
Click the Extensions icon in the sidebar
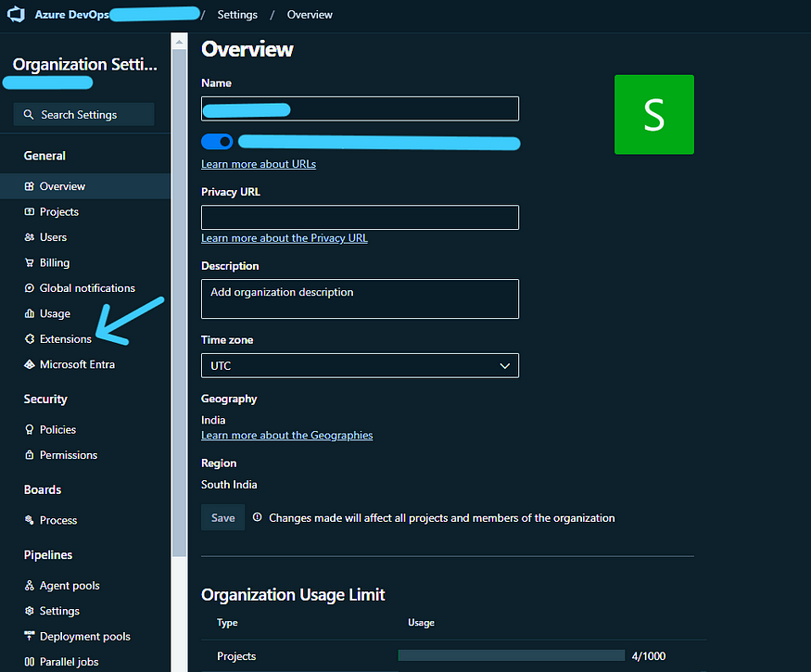click(x=29, y=339)
